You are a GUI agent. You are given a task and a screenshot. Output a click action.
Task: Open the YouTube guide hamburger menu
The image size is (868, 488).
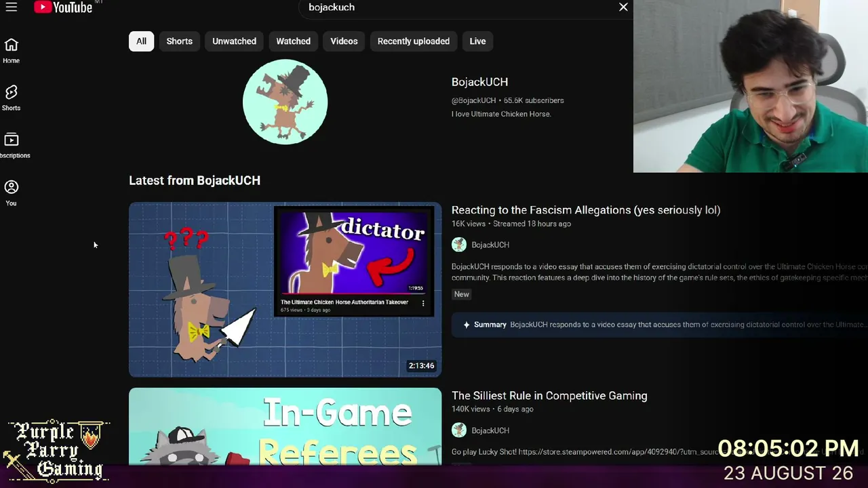(x=12, y=7)
